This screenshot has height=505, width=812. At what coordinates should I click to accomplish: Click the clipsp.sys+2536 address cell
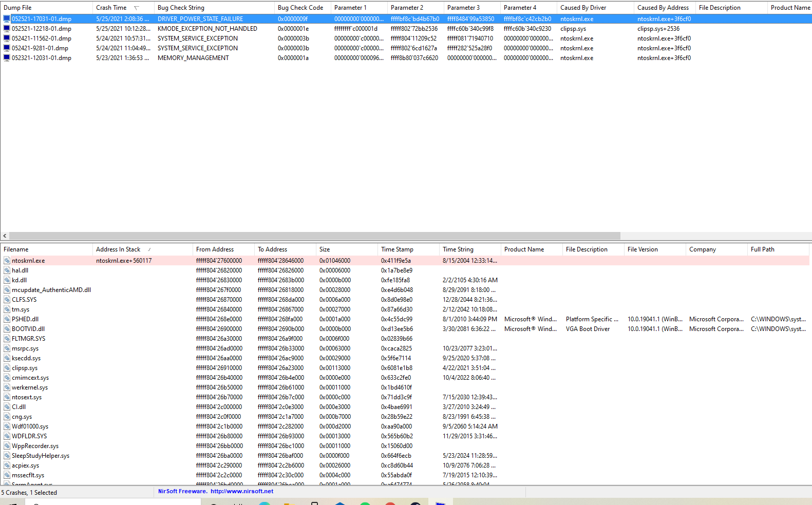pos(658,29)
